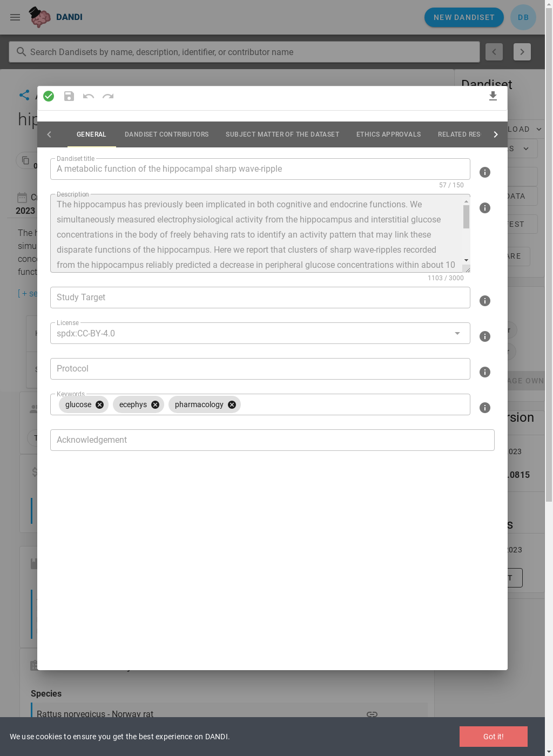The width and height of the screenshot is (553, 756).
Task: Show info for Description field
Action: pos(485,208)
